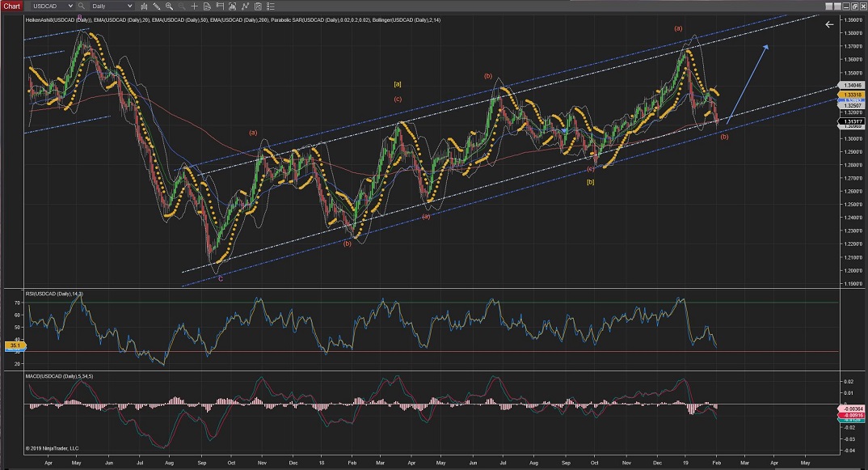Click the © 2019 NinjaTrader, LLC text
868x470 pixels.
coord(52,448)
